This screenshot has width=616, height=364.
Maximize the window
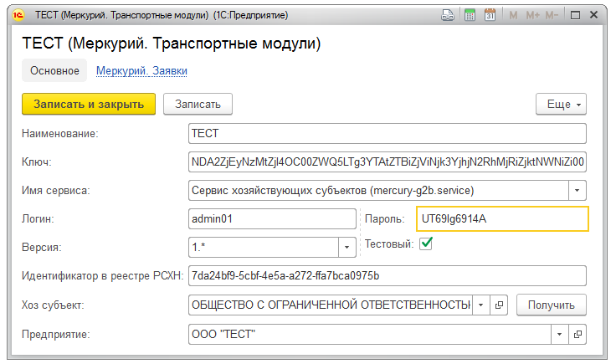[x=575, y=15]
